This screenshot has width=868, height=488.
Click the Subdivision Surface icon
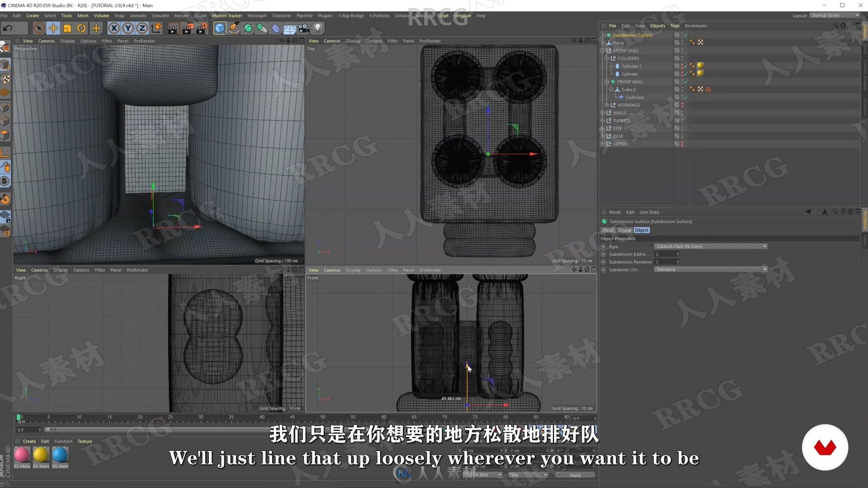pyautogui.click(x=609, y=34)
